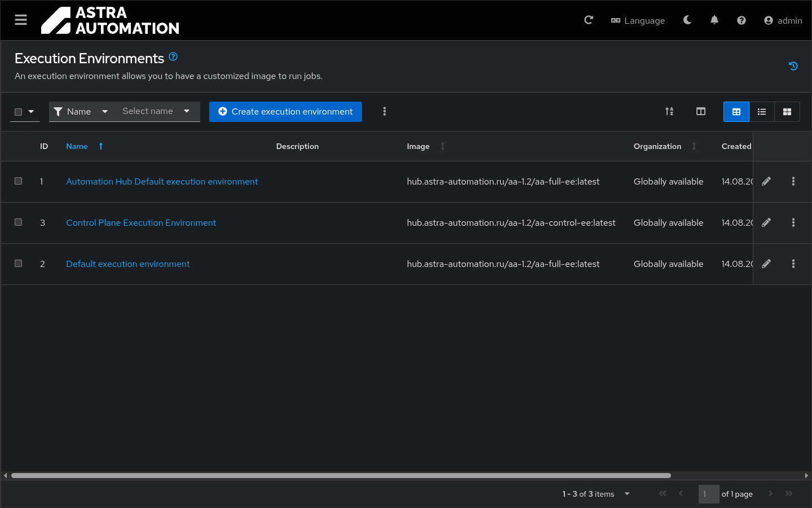812x508 pixels.
Task: Click the refresh icon in header
Action: (588, 20)
